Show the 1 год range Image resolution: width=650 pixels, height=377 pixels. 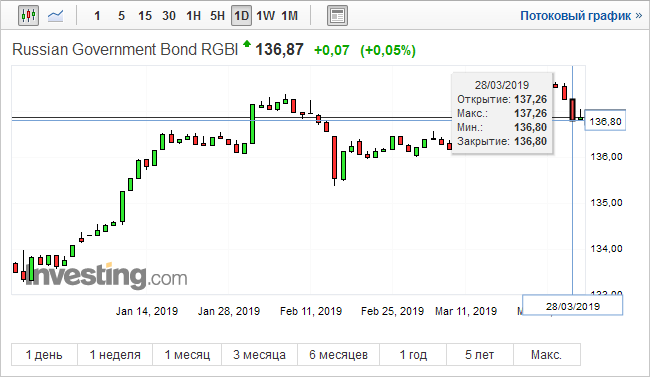coord(413,355)
